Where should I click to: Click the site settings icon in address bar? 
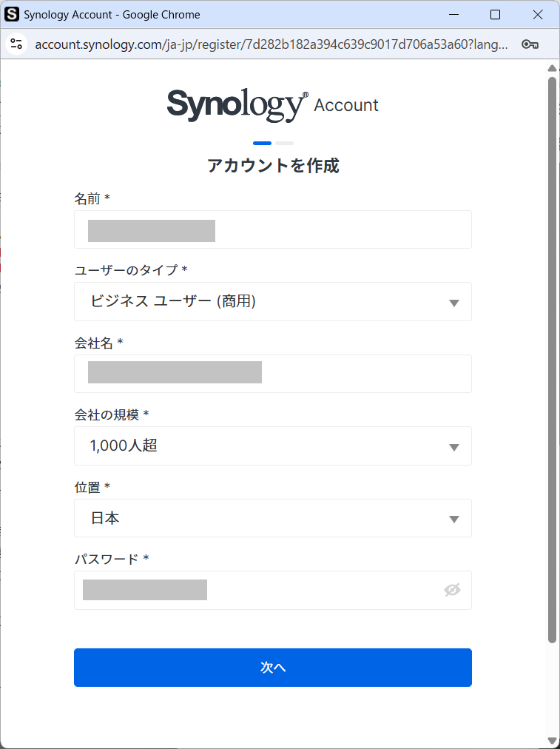(16, 44)
